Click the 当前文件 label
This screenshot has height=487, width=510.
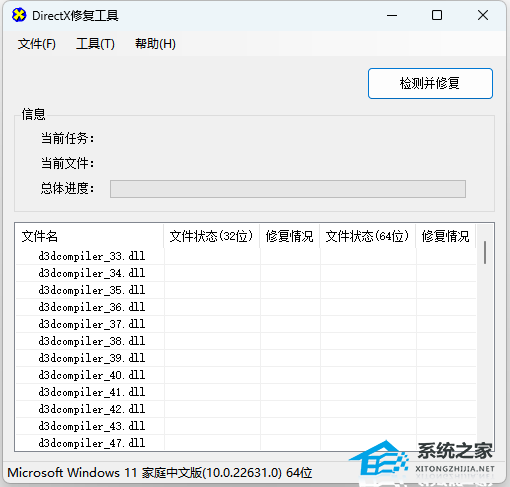[x=67, y=163]
